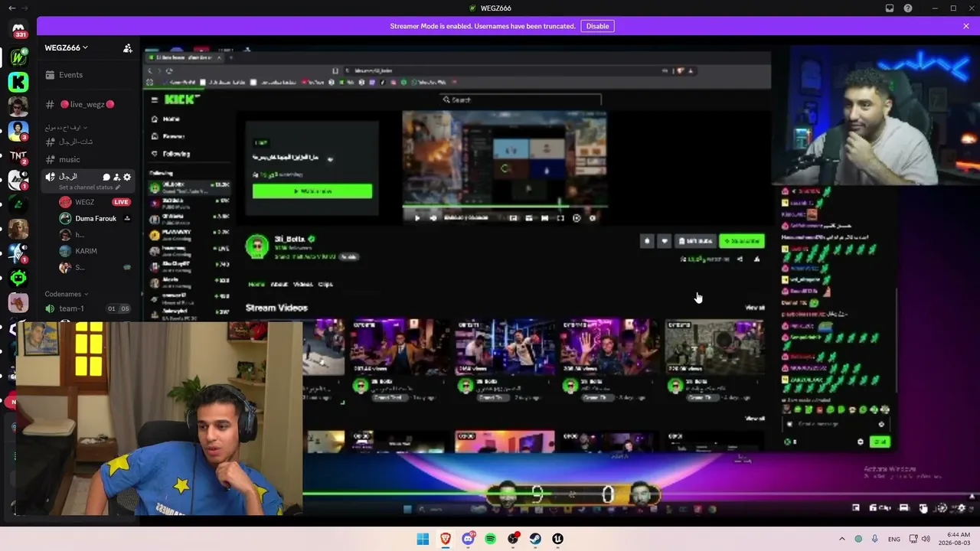Open the شات-الرجال text channel
The image size is (980, 551).
pyautogui.click(x=90, y=142)
